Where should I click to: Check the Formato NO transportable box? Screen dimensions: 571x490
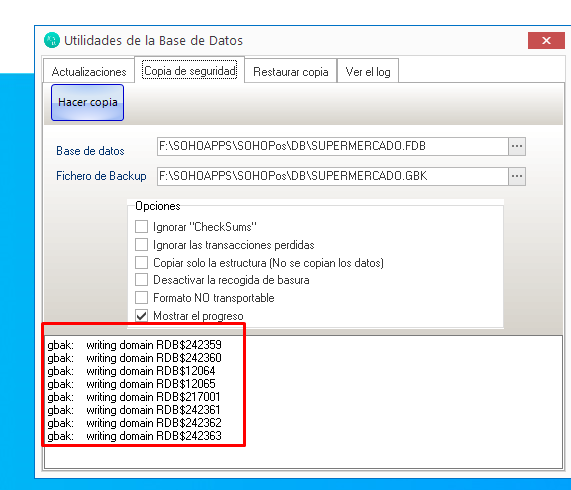141,297
